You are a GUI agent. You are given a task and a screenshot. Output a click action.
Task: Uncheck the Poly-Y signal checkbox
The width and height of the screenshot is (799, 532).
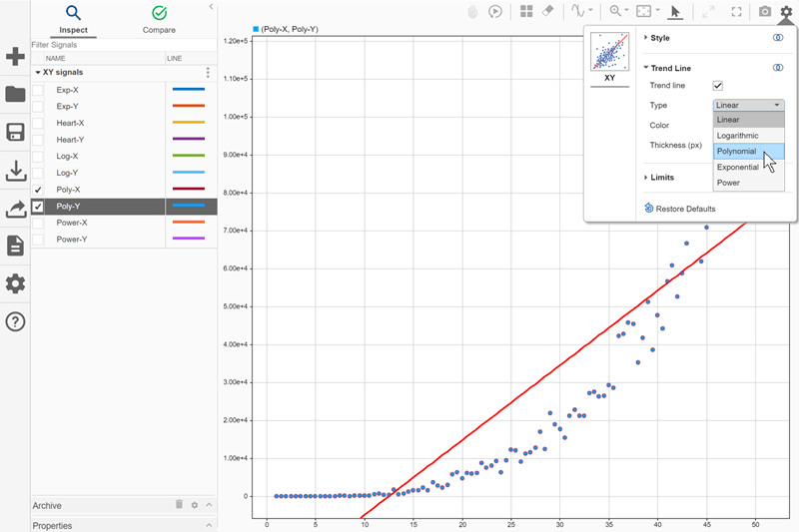coord(38,207)
